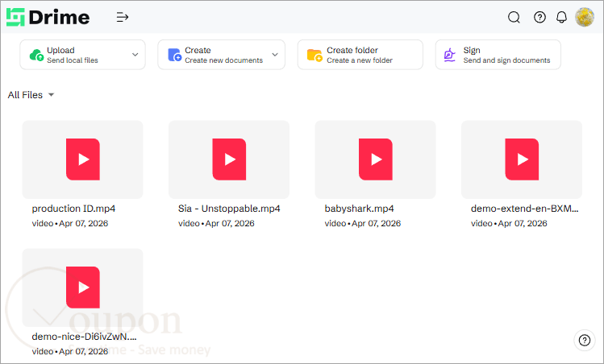The height and width of the screenshot is (364, 604).
Task: Click Create folder button
Action: pos(360,55)
